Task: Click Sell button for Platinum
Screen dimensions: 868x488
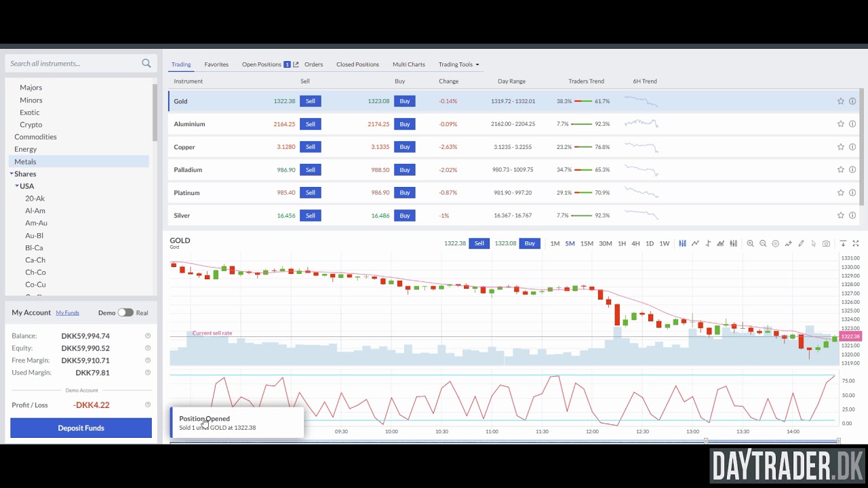Action: (310, 192)
